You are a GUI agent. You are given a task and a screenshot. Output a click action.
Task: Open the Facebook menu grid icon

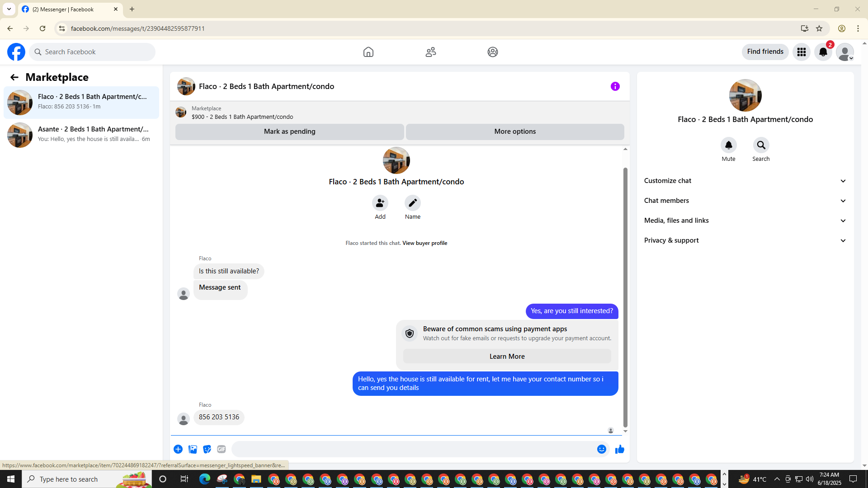click(802, 52)
